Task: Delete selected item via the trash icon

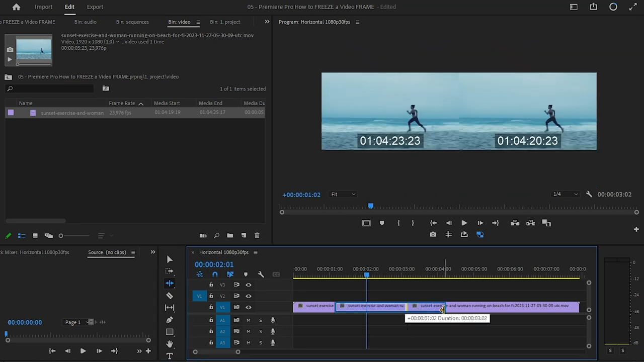Action: (x=257, y=235)
